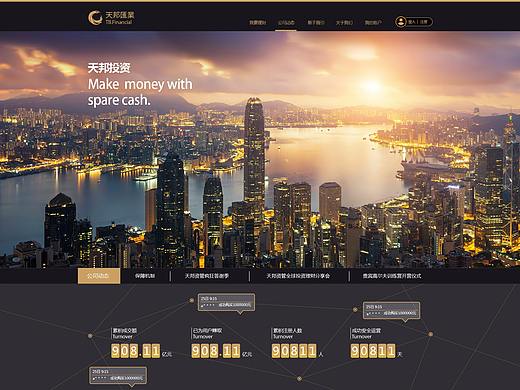520x390 pixels.
Task: Click notification bubble above fourth counter
Action: point(391,311)
